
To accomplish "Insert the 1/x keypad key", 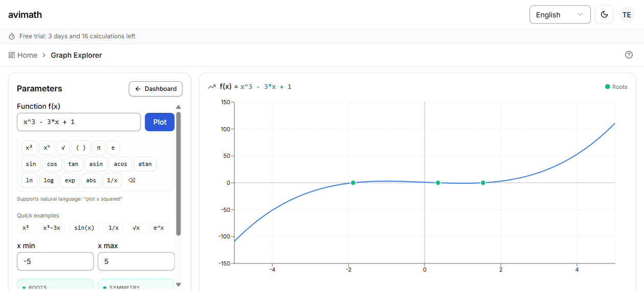I will (x=112, y=180).
